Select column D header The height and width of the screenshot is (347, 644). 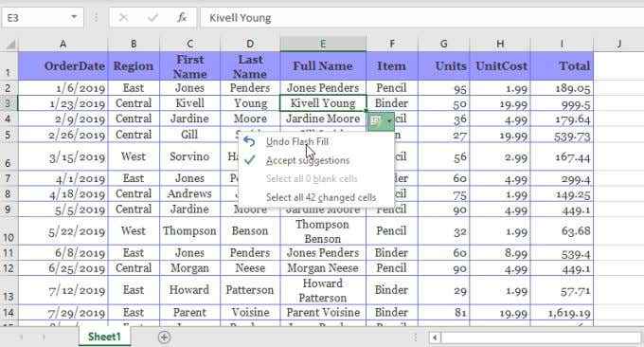pos(250,44)
